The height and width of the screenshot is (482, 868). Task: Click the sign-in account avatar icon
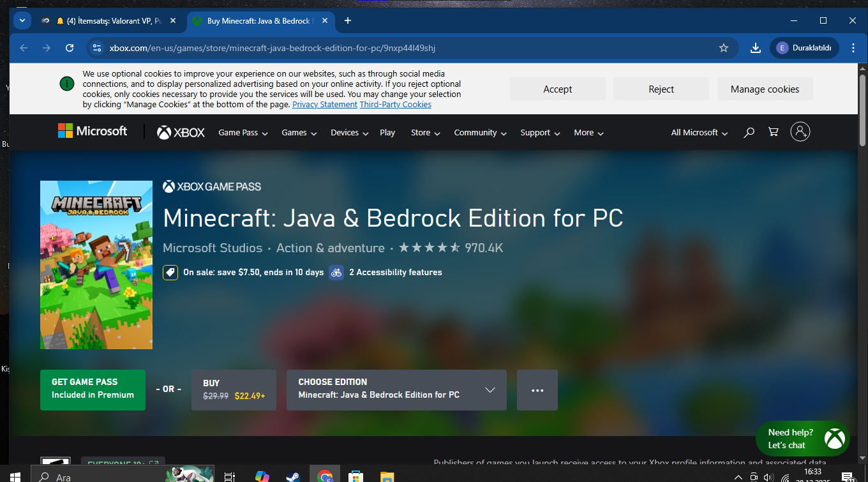800,132
